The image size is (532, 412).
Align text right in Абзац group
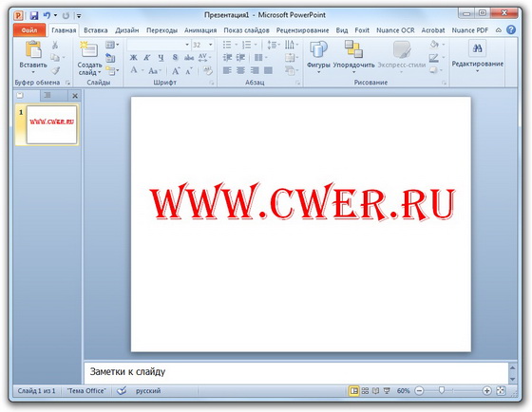(255, 70)
